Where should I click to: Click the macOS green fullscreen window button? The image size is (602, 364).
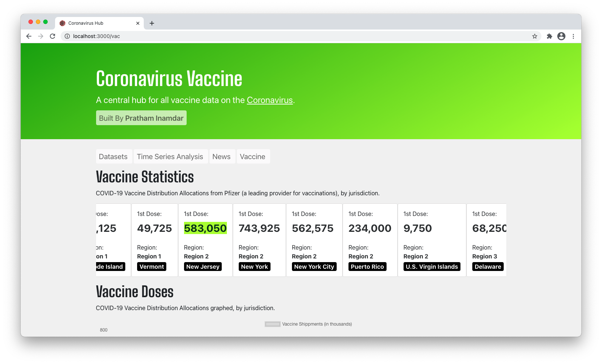45,22
